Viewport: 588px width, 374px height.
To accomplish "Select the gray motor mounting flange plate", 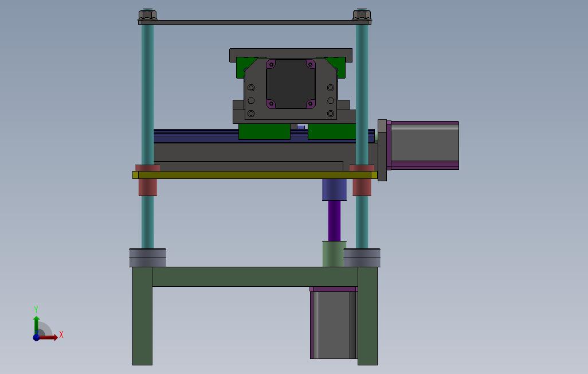I will 382,150.
